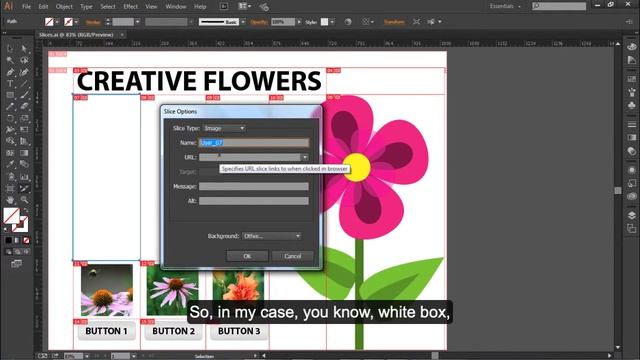This screenshot has height=360, width=640.
Task: Select the Zoom tool
Action: pos(24,200)
